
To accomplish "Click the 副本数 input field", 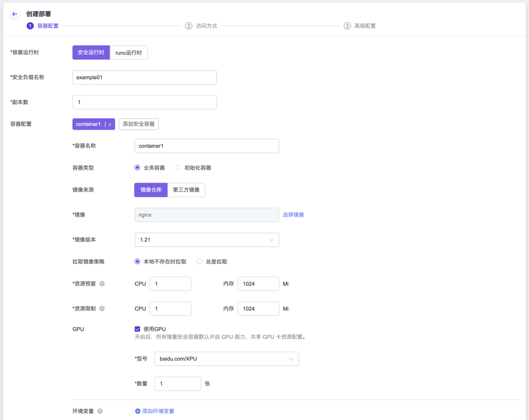I will [x=145, y=102].
